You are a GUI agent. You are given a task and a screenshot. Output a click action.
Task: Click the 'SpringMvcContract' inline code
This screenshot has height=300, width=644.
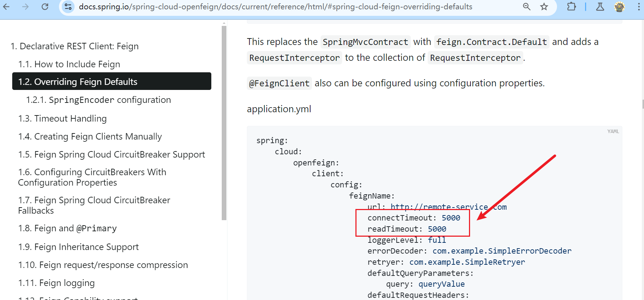coord(365,42)
